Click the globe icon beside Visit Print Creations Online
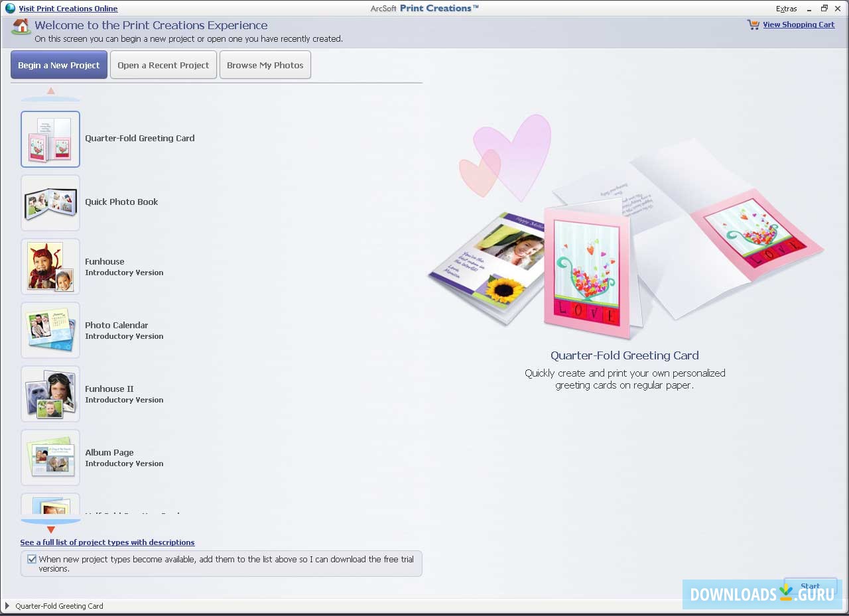 (10, 8)
